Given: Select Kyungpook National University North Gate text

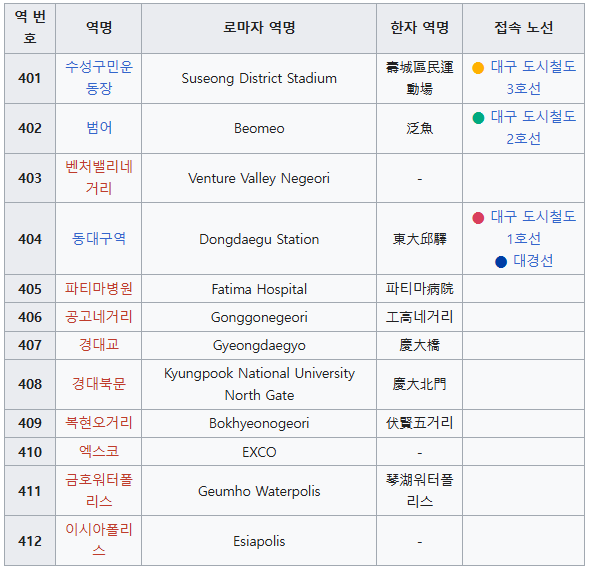Looking at the screenshot, I should (259, 384).
